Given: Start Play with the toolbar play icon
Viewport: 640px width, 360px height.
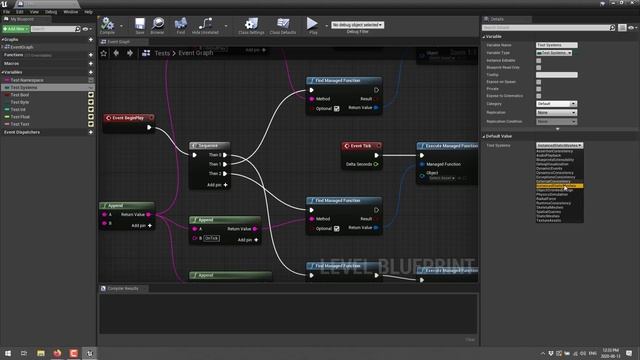Looking at the screenshot, I should [312, 23].
